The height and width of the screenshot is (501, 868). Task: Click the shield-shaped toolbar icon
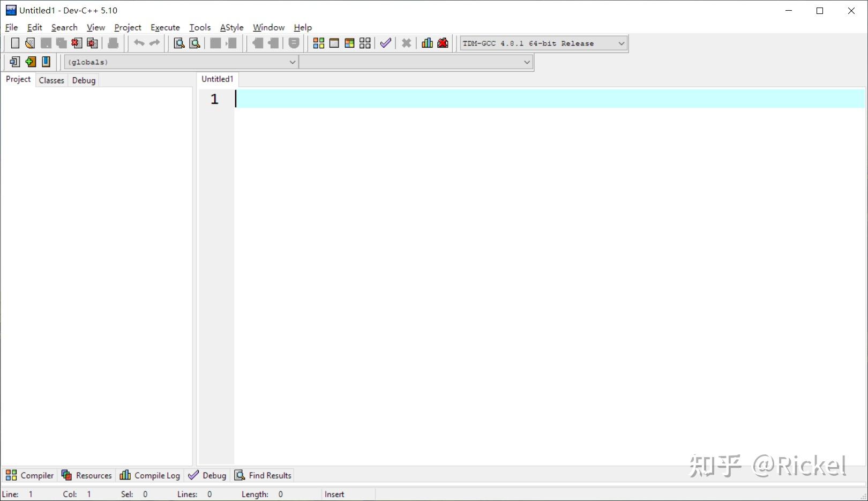click(294, 43)
